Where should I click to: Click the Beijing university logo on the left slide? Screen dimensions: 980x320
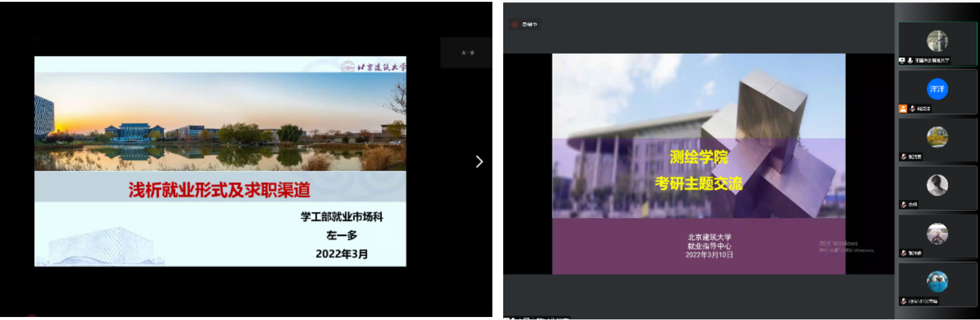(373, 67)
